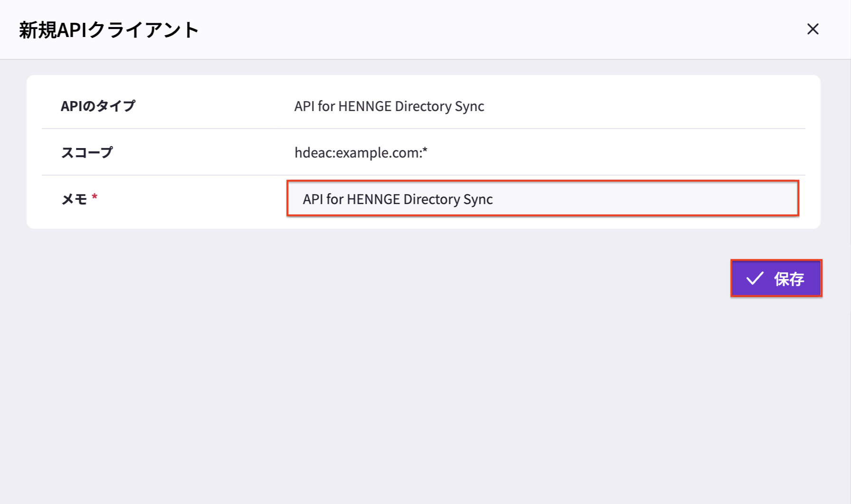Click the APIのタイプ label
851x504 pixels.
click(98, 106)
